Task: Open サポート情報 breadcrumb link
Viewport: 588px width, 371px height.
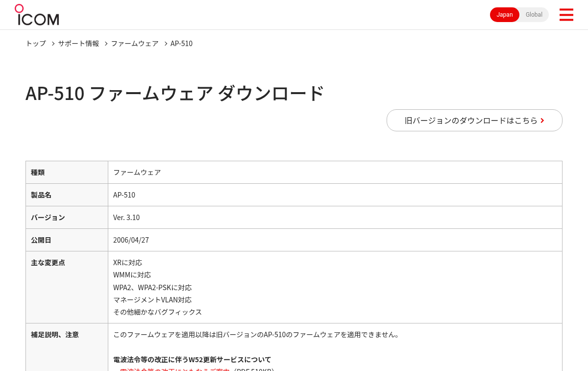Action: pyautogui.click(x=78, y=43)
